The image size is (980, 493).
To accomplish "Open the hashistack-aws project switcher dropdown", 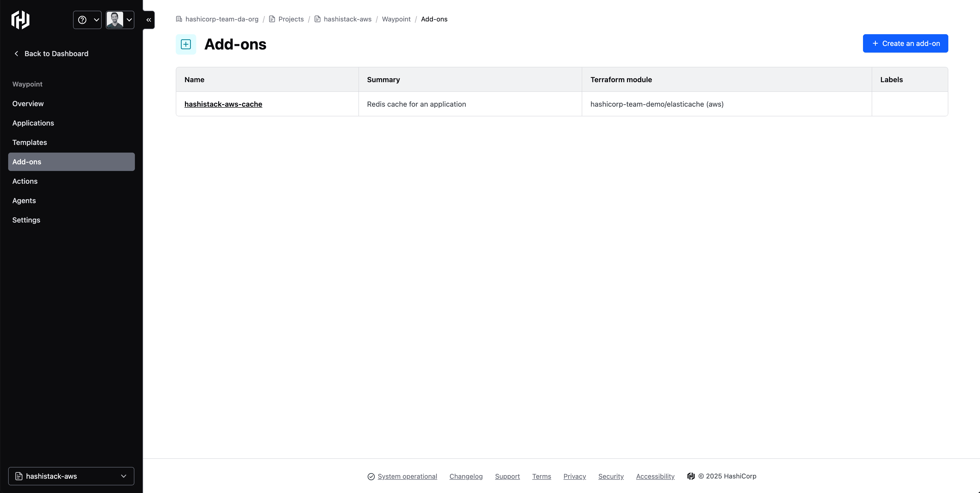I will pyautogui.click(x=71, y=476).
